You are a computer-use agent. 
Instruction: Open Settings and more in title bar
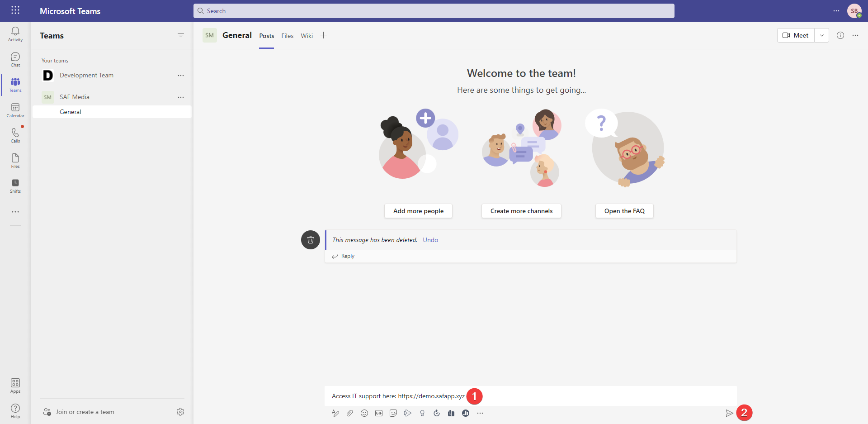click(x=836, y=11)
